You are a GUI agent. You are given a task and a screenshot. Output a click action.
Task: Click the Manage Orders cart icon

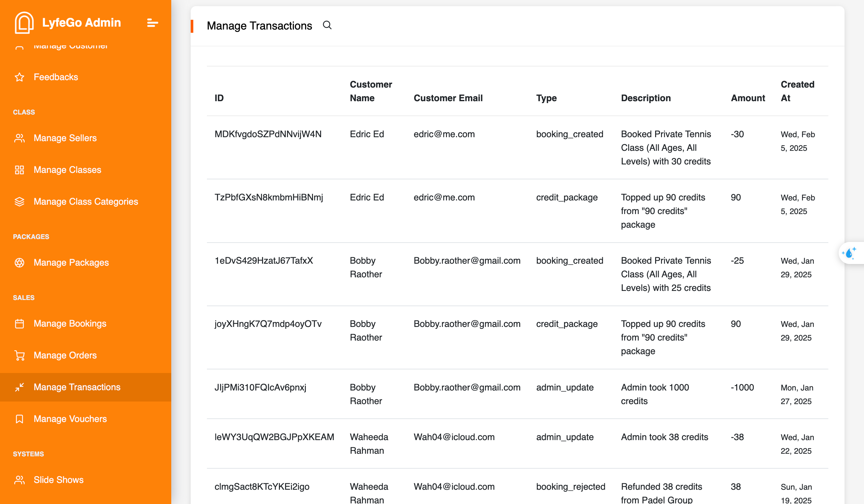[x=19, y=355]
